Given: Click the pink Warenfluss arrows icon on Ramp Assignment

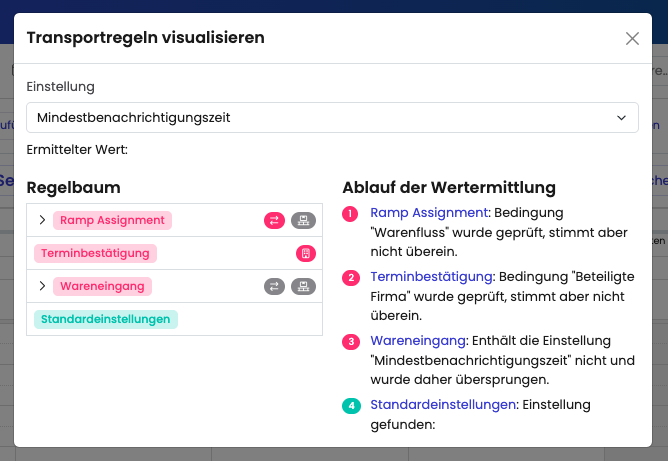Looking at the screenshot, I should click(274, 220).
